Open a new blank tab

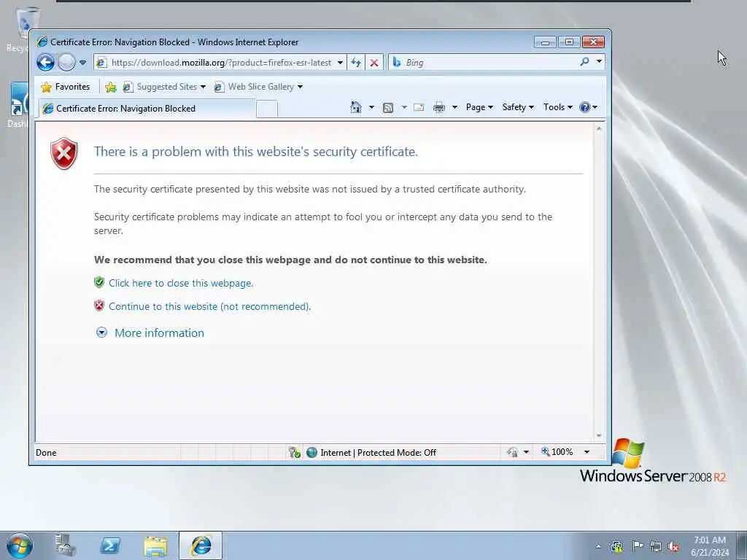coord(267,109)
